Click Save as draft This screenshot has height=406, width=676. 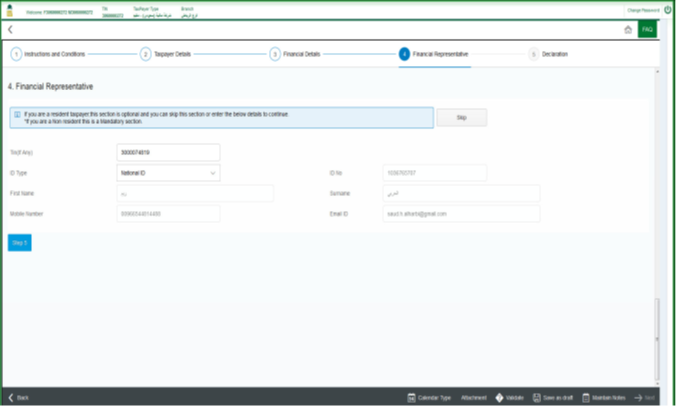pos(537,398)
